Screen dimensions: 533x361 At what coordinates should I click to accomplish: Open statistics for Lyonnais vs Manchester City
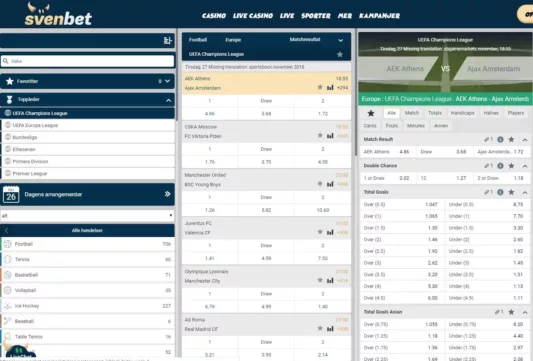(330, 281)
